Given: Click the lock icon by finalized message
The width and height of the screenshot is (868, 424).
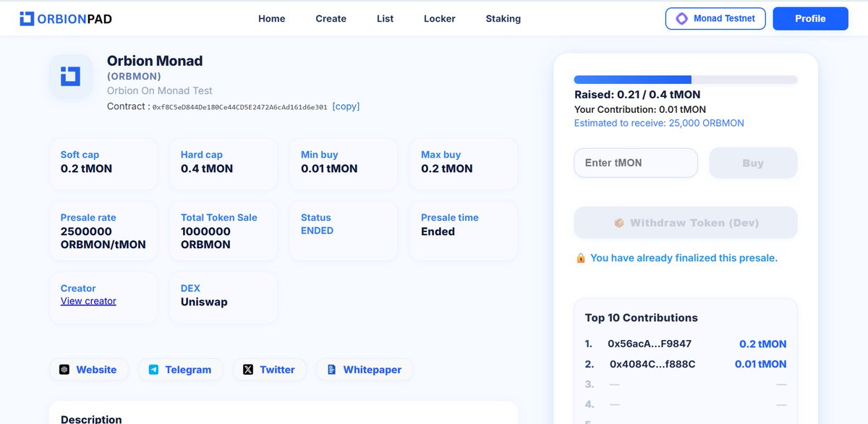Looking at the screenshot, I should (x=580, y=258).
